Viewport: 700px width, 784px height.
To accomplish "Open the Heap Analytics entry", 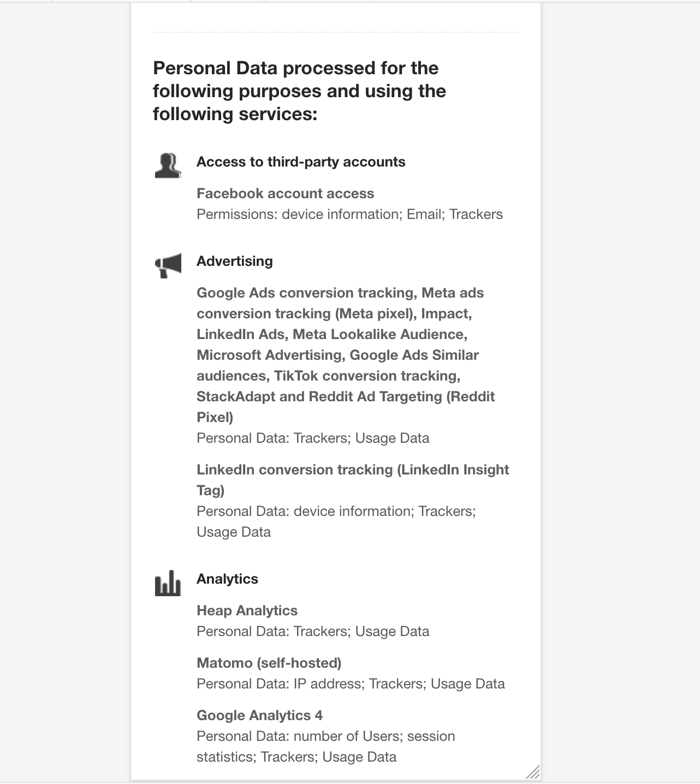I will pyautogui.click(x=247, y=611).
